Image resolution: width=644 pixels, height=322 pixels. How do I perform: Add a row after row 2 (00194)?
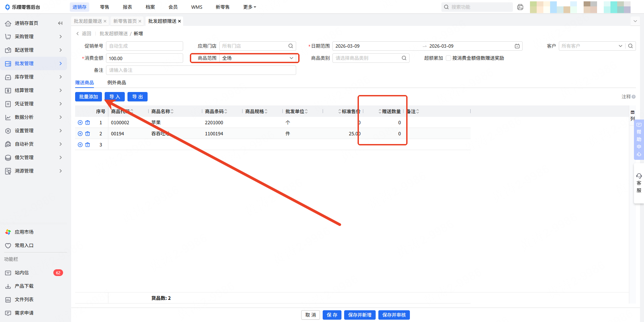pyautogui.click(x=80, y=134)
